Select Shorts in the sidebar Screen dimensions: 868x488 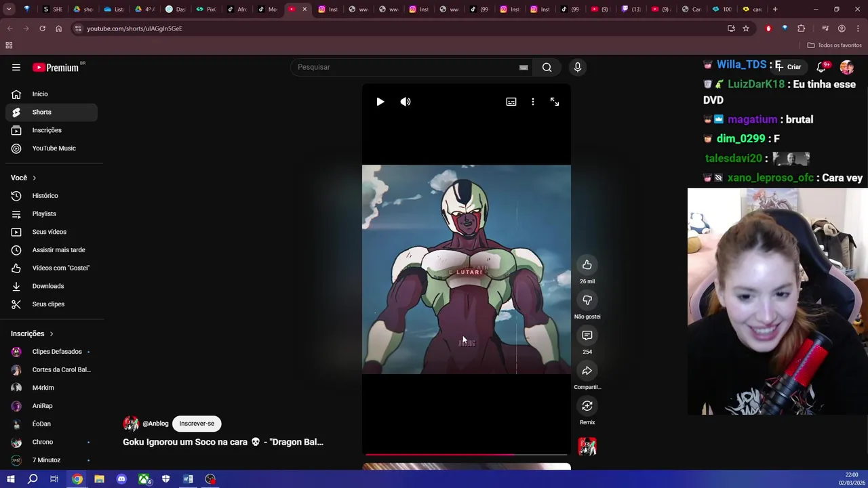coord(52,112)
